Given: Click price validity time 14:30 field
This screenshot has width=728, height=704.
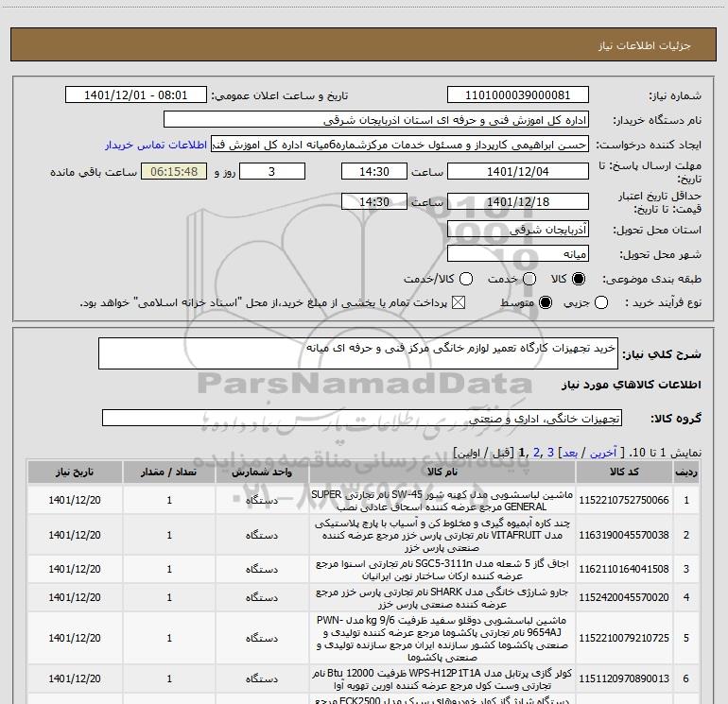Looking at the screenshot, I should click(x=374, y=201).
